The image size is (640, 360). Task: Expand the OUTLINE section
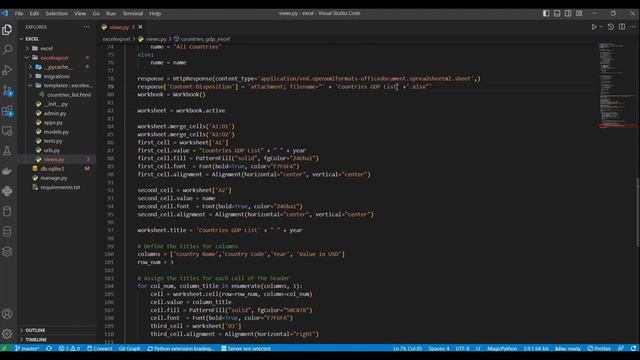tap(35, 330)
